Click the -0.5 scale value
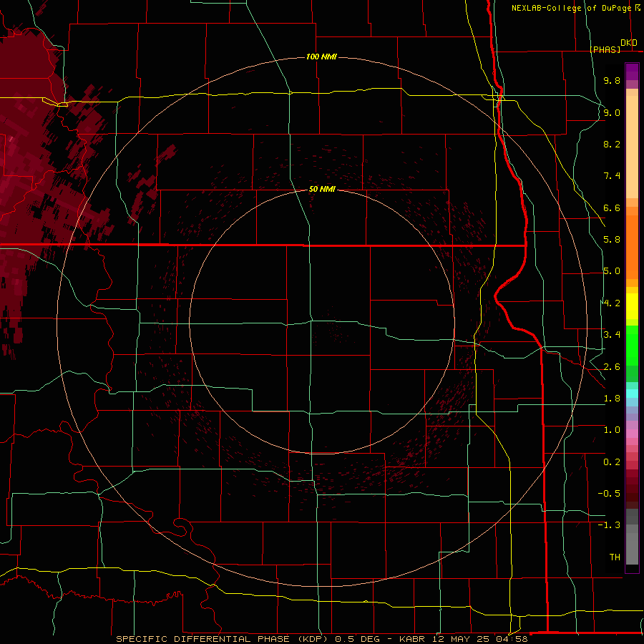644x644 pixels. click(x=609, y=494)
